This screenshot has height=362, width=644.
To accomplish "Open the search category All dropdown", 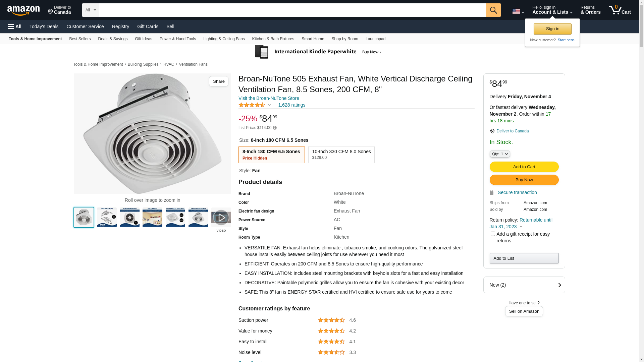I will 91,10.
